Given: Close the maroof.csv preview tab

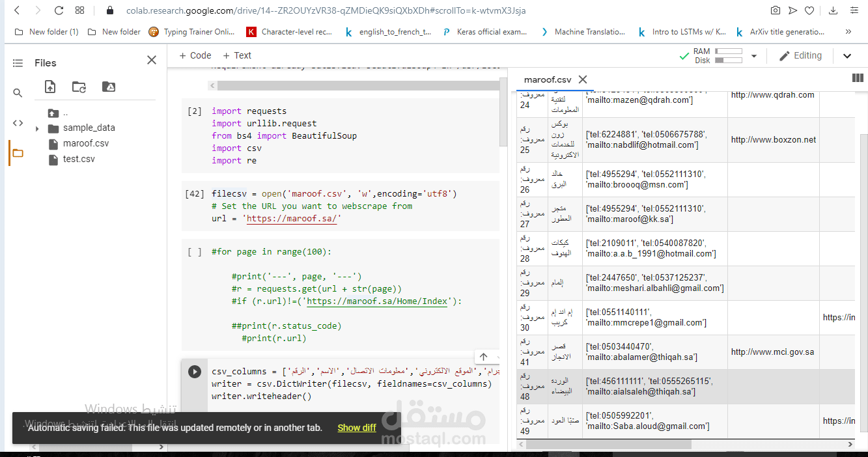Looking at the screenshot, I should click(583, 79).
